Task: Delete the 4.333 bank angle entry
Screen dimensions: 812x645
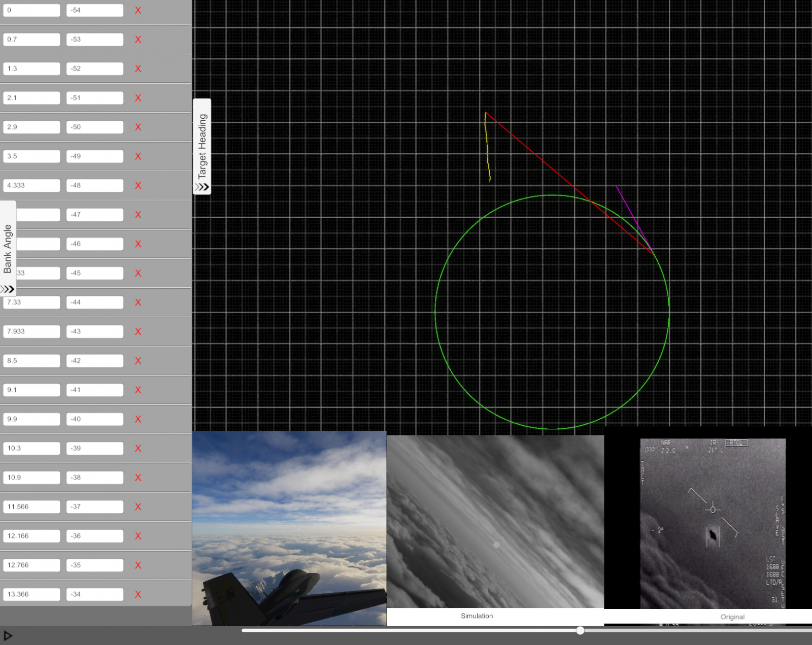Action: pos(138,186)
